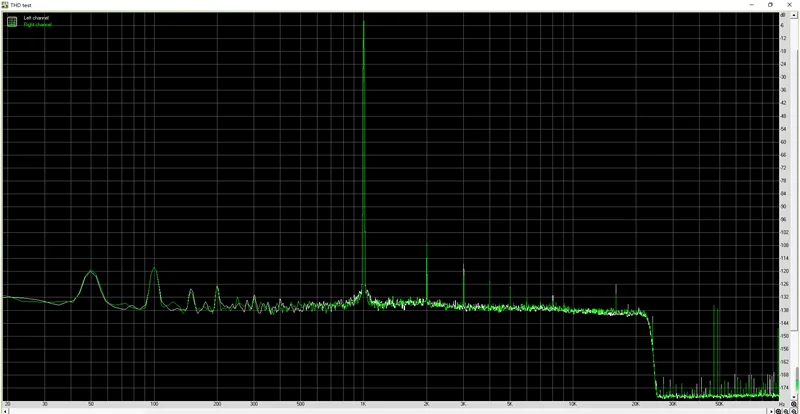Click the spectrum legend grid icon

(x=12, y=21)
